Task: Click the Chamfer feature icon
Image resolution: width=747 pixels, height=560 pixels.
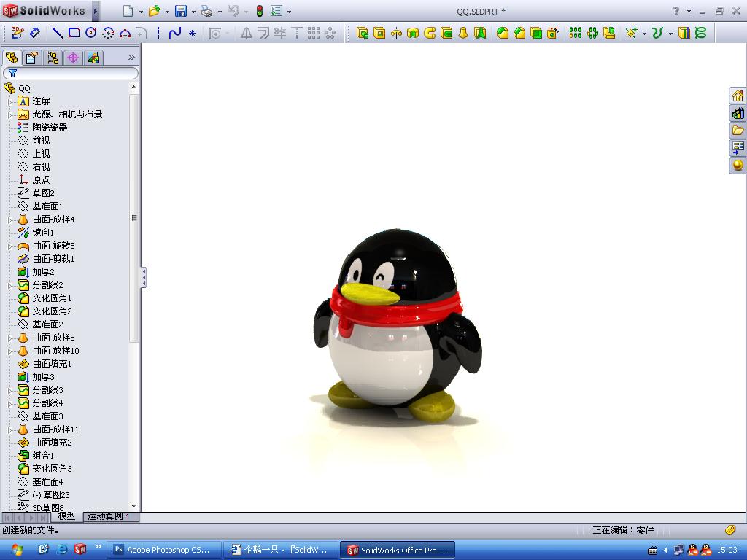Action: 519,32
